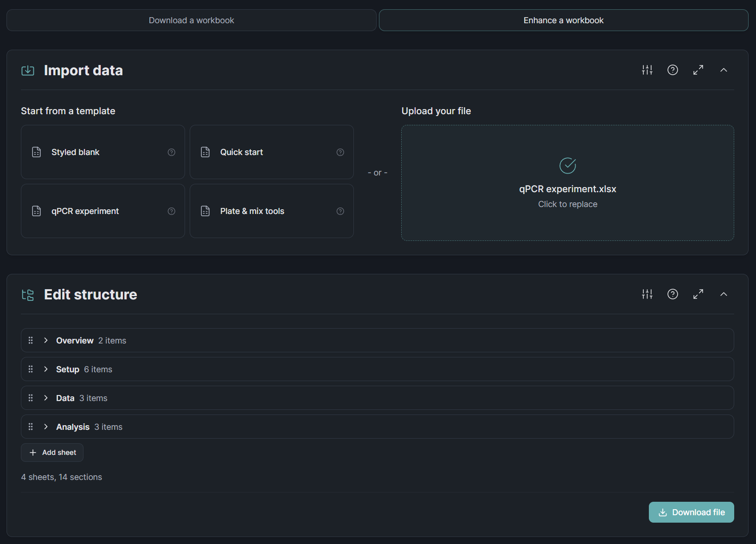This screenshot has width=756, height=544.
Task: Click drag handle of Overview sheet
Action: click(31, 340)
